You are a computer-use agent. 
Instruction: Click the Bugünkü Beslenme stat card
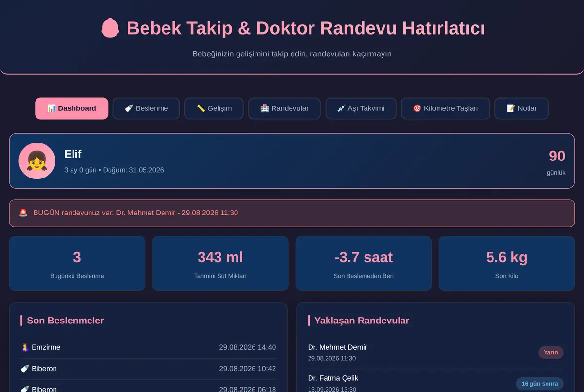coord(77,264)
